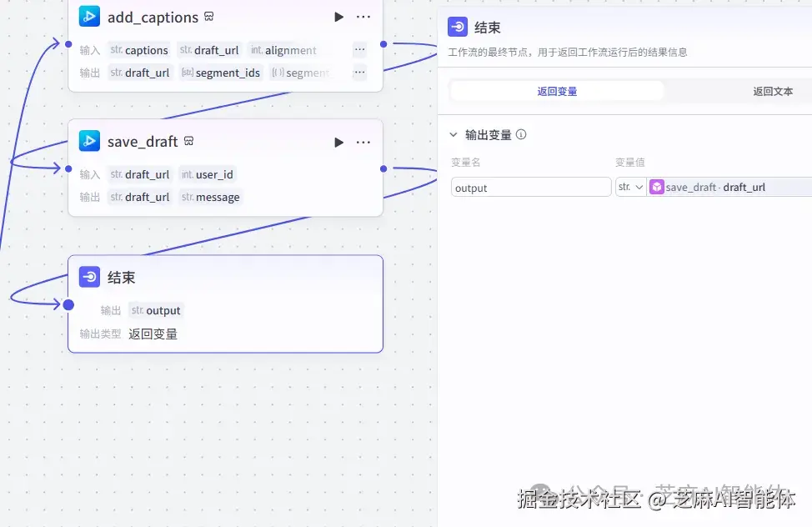Open the str. type dropdown in 变量值

click(x=629, y=187)
